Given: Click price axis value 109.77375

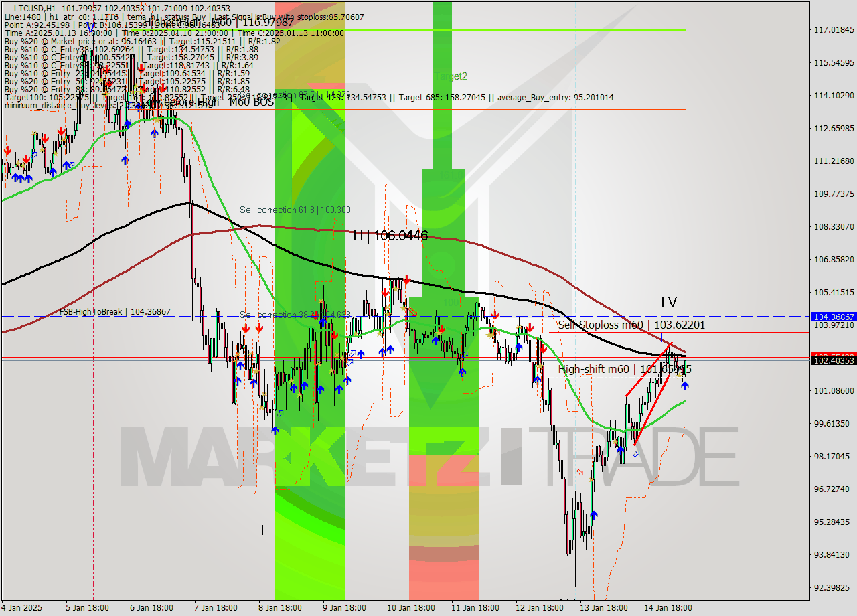Looking at the screenshot, I should coord(834,194).
